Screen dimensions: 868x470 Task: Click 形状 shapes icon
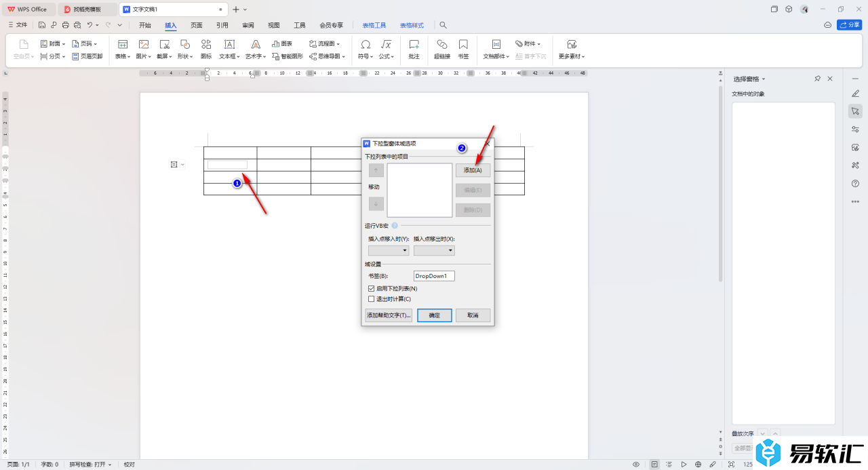coord(184,44)
